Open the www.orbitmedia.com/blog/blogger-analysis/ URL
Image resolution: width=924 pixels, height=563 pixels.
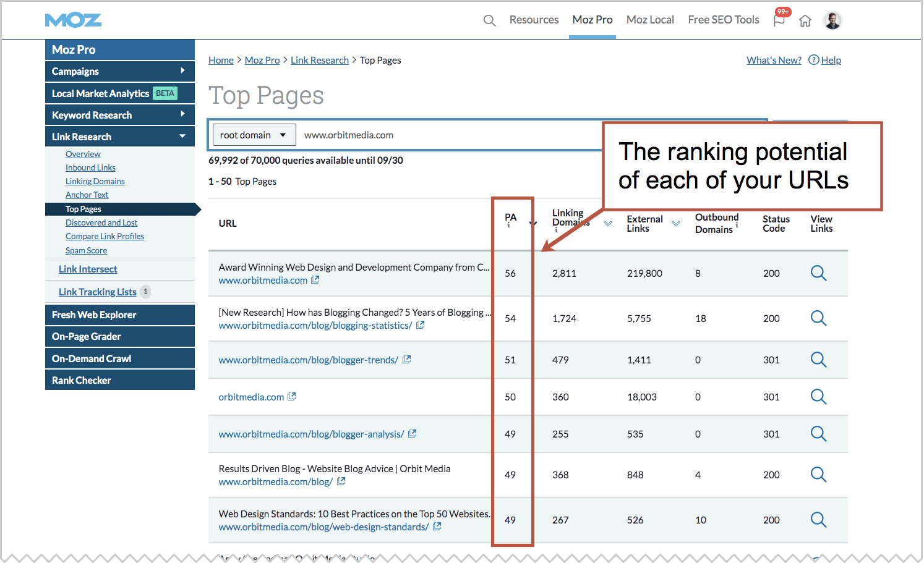pos(311,434)
